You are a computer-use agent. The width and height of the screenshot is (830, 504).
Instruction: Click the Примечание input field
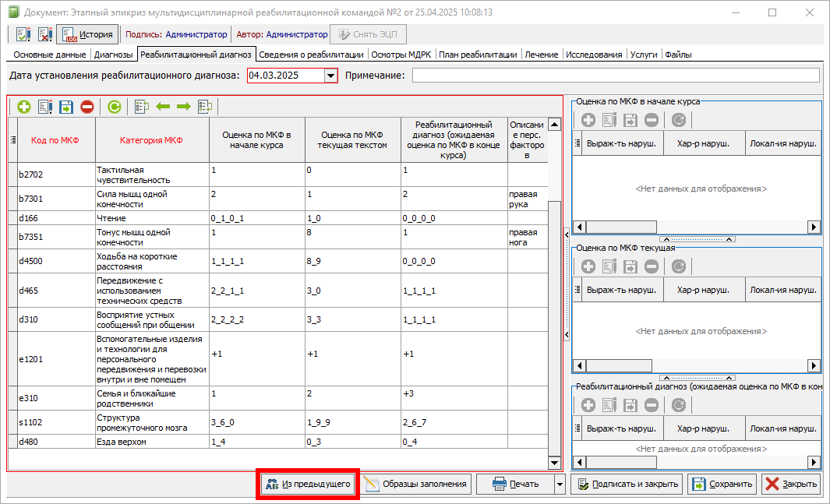coord(616,76)
